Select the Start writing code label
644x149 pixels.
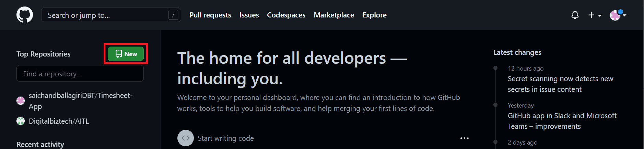click(226, 138)
